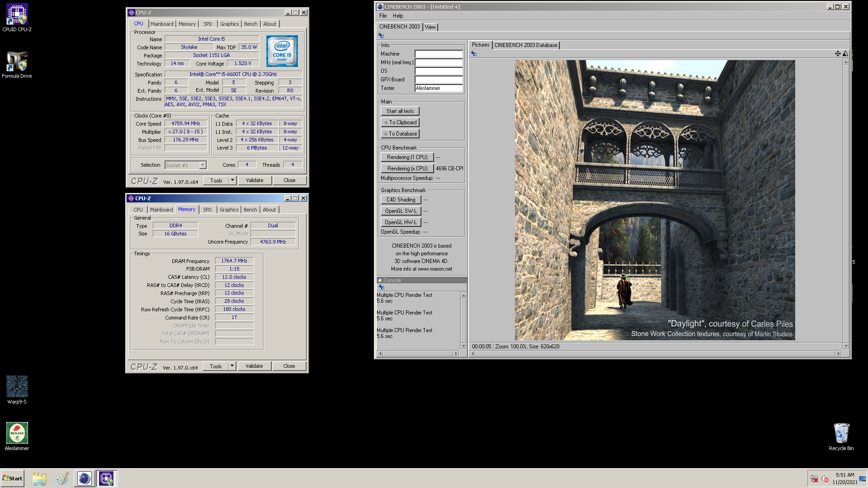Open the File menu in Cinebench

point(383,16)
